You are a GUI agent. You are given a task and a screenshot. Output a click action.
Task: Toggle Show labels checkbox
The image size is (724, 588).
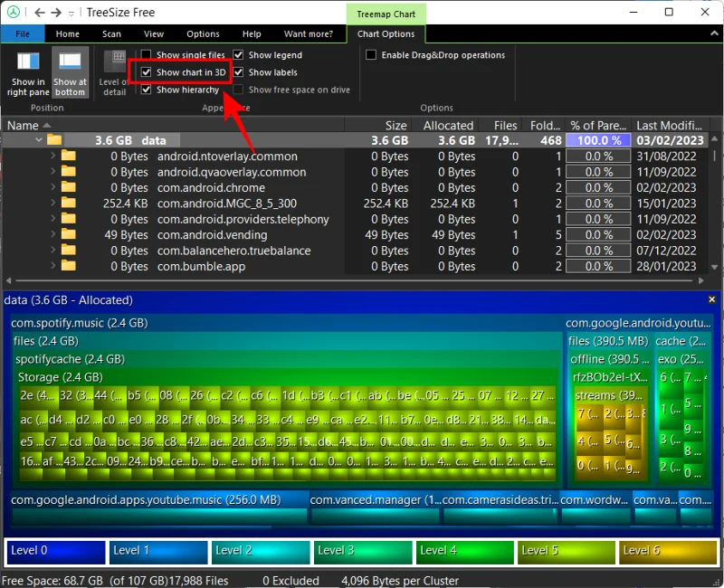[238, 72]
